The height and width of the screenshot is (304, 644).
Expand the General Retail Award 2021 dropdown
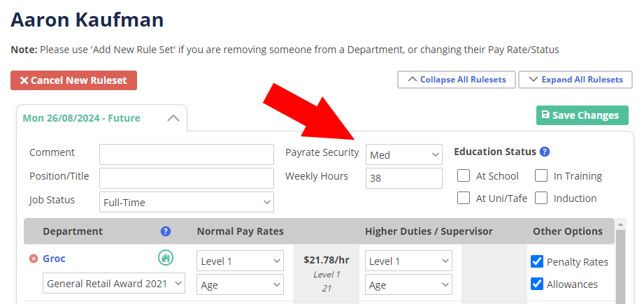(x=114, y=283)
